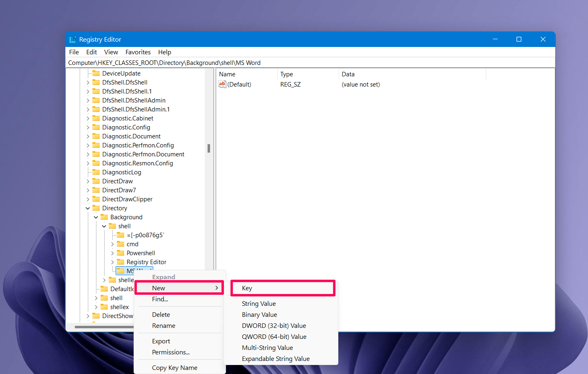
Task: Expand the DfsShell.DfsShell.1 key
Action: tap(88, 91)
